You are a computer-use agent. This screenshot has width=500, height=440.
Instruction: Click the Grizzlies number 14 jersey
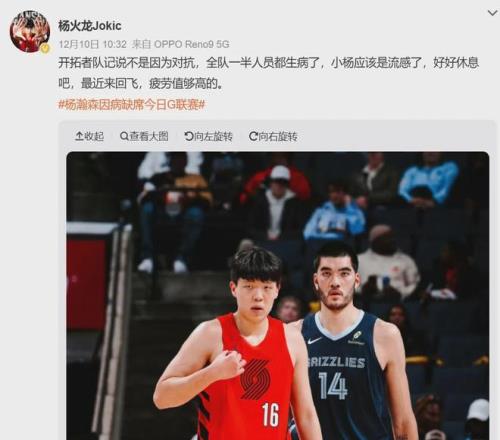pos(343,373)
